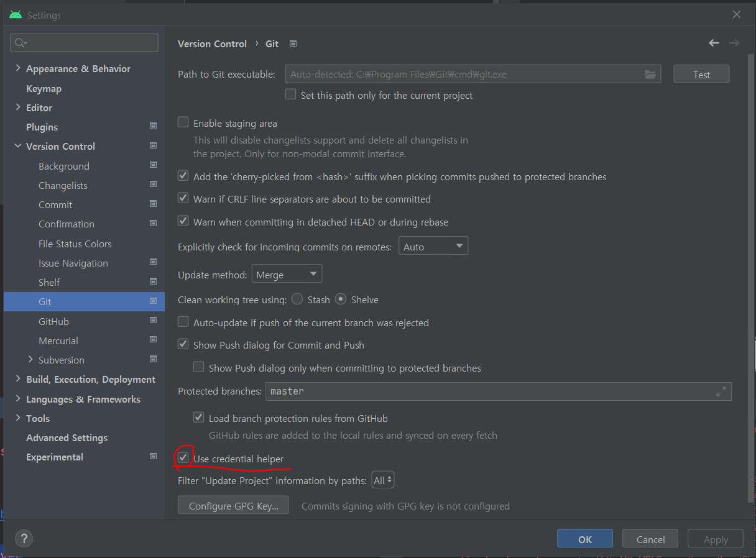The height and width of the screenshot is (558, 756).
Task: Select the Stash radio button
Action: coord(297,299)
